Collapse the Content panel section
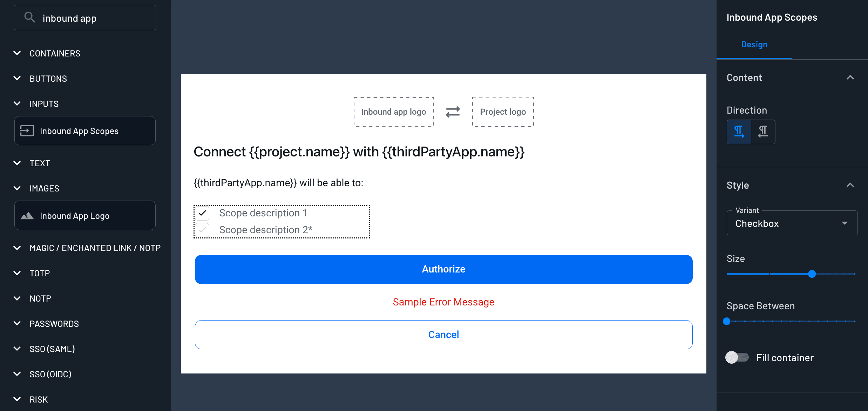The height and width of the screenshot is (411, 868). pyautogui.click(x=850, y=78)
